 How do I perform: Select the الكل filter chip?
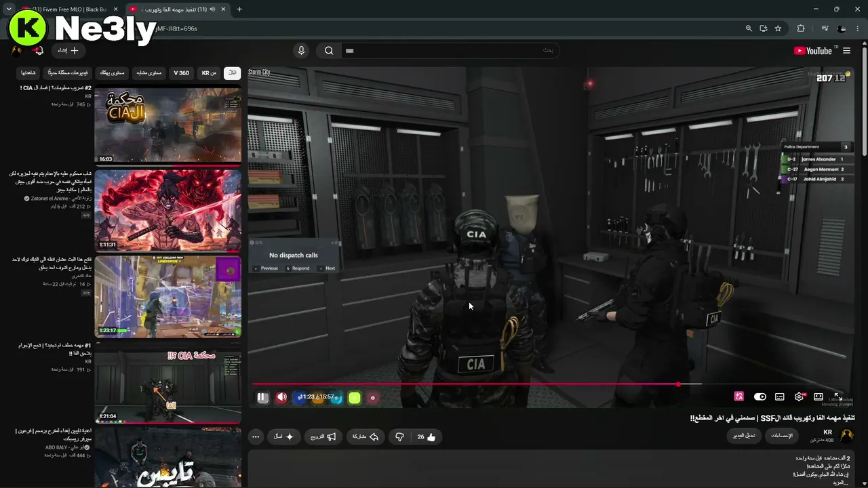233,73
